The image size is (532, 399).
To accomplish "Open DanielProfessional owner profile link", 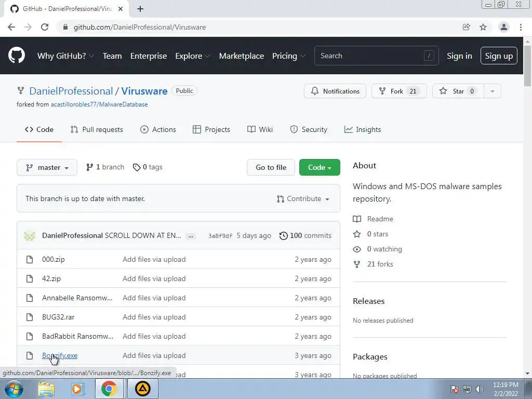I will 71,91.
